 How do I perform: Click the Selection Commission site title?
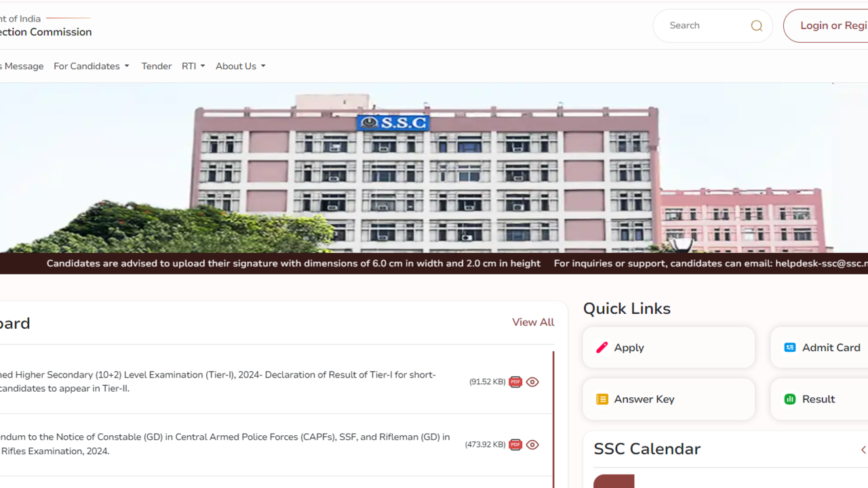45,32
